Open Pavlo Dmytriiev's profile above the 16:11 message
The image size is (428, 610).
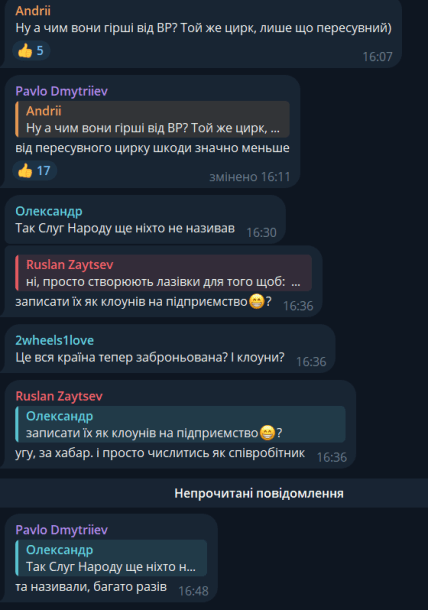[x=61, y=91]
